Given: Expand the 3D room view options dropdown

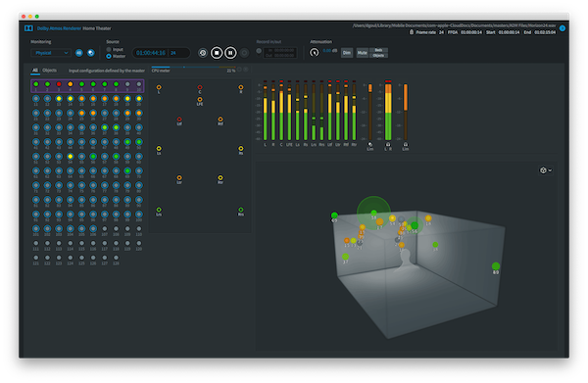Looking at the screenshot, I should 545,170.
